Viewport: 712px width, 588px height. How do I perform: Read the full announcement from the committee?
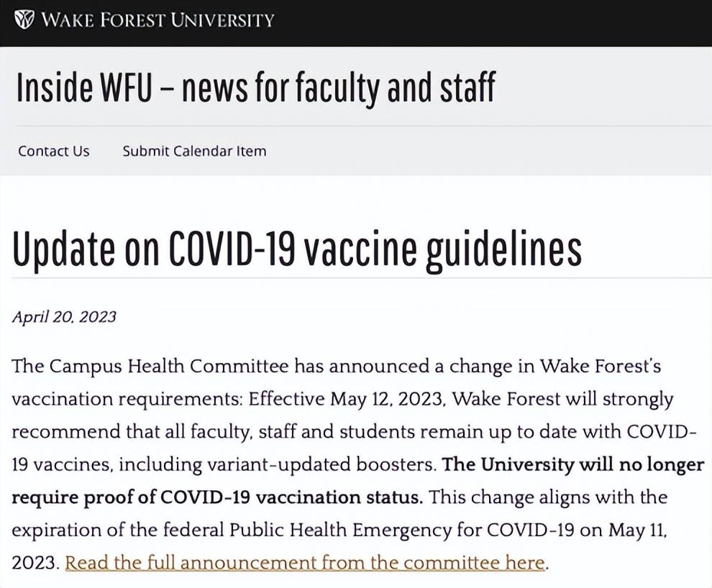[x=305, y=562]
